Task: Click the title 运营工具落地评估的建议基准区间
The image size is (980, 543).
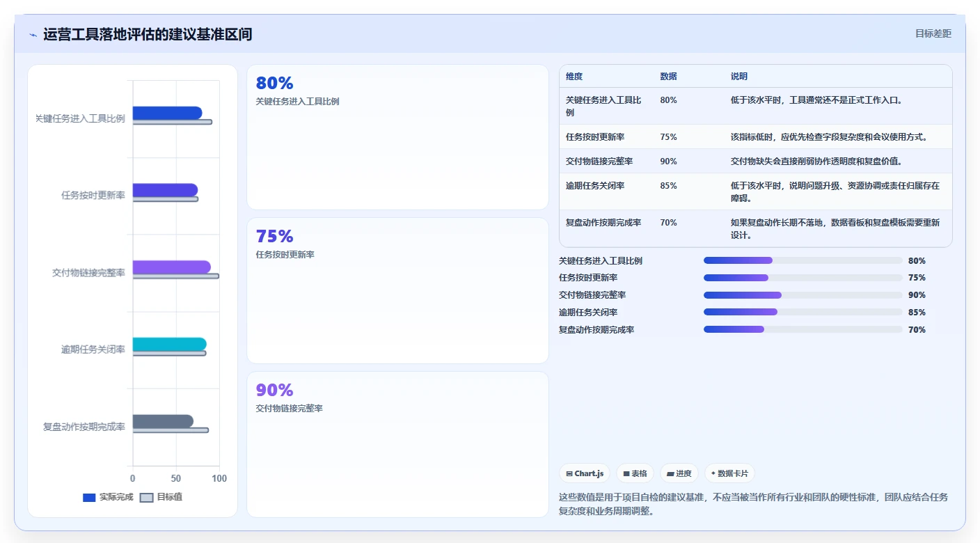Action: [148, 35]
